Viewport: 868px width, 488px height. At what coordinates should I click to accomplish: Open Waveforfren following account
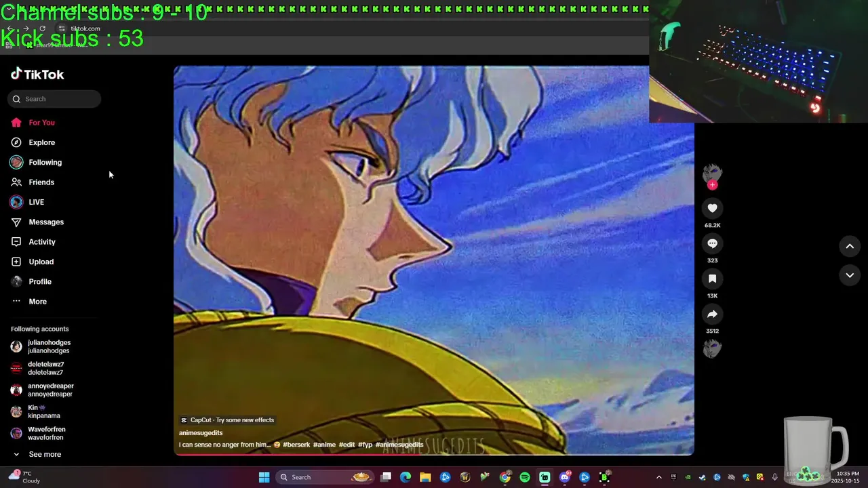pyautogui.click(x=39, y=433)
